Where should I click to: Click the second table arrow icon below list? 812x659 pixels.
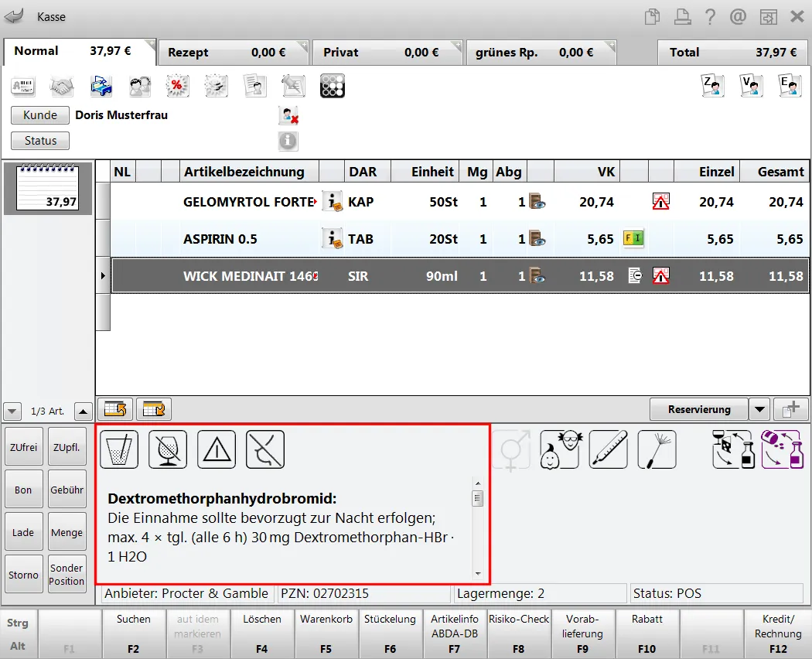[x=154, y=409]
